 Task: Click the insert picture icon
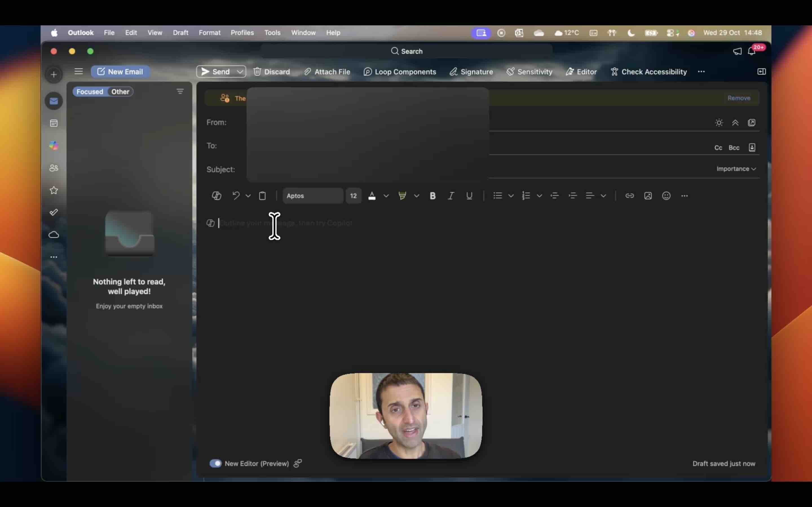click(648, 196)
